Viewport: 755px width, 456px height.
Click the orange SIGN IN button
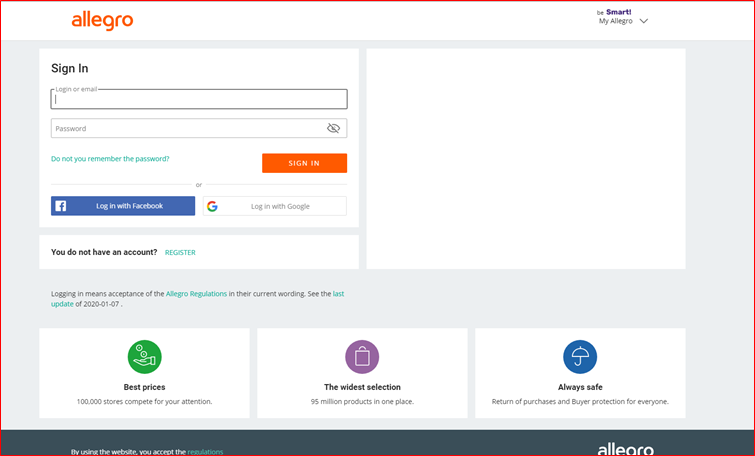click(304, 163)
